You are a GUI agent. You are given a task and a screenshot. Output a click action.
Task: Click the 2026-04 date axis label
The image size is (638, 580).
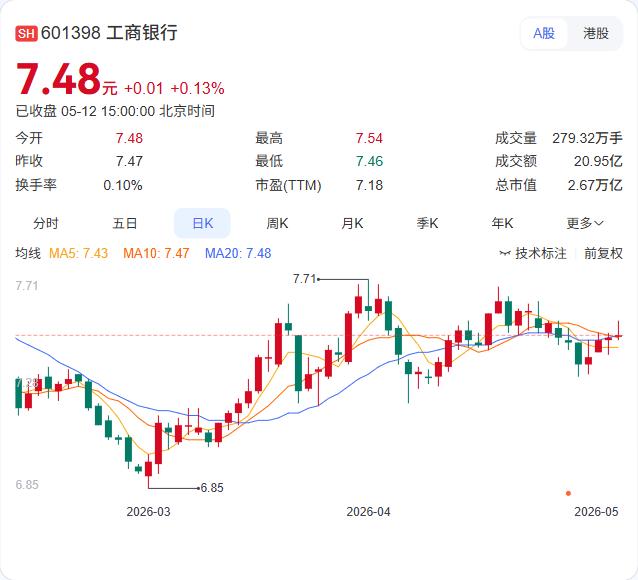(x=368, y=512)
